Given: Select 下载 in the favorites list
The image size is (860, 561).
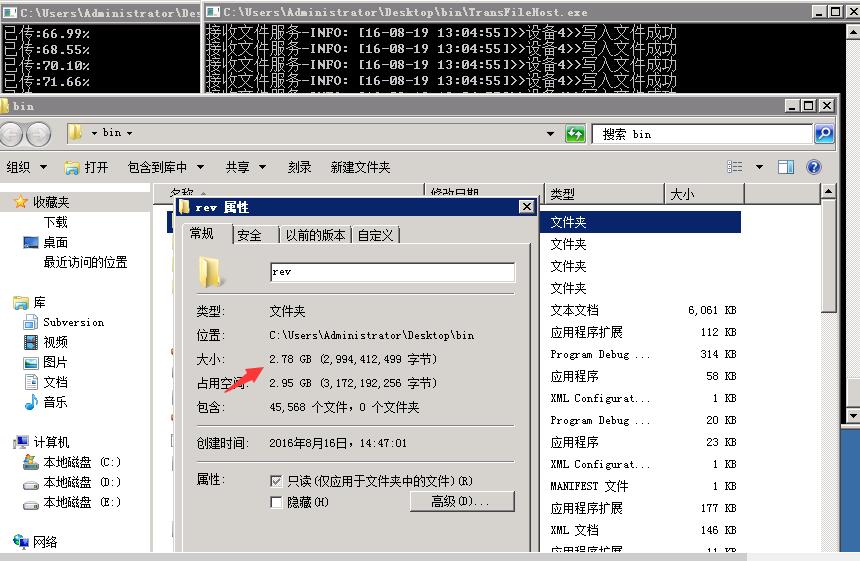Looking at the screenshot, I should coord(56,222).
